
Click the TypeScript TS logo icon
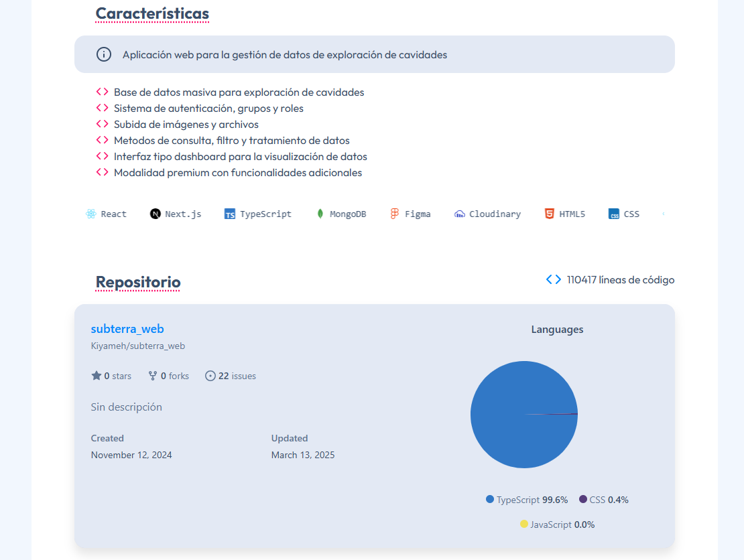230,214
